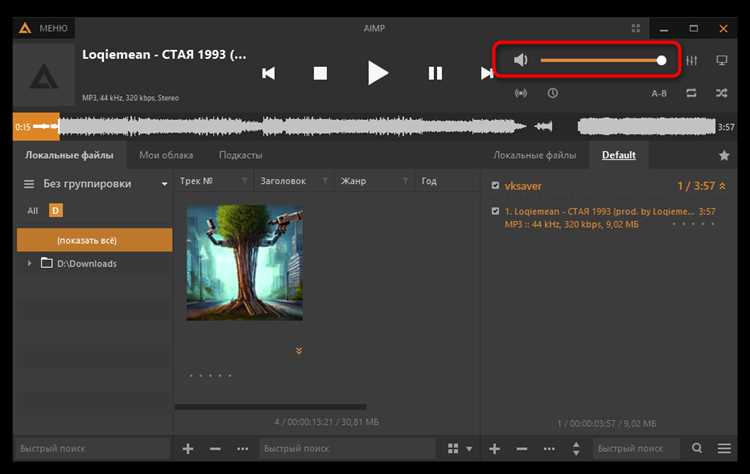Sort by the Жанр column
This screenshot has width=750, height=474.
[353, 181]
